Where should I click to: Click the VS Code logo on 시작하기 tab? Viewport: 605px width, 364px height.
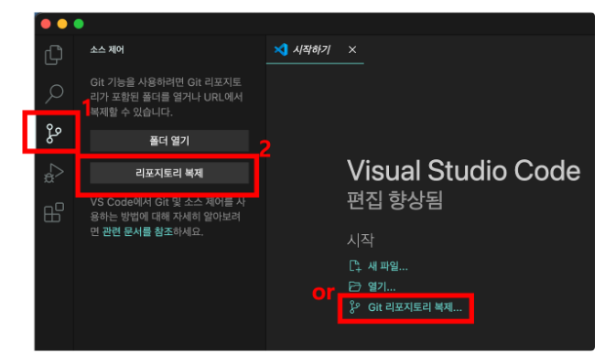(281, 49)
